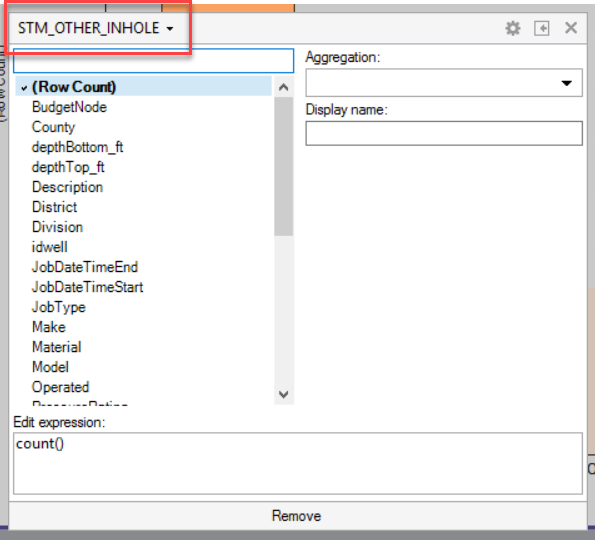The width and height of the screenshot is (595, 540).
Task: Click into the Edit expression box
Action: (x=298, y=463)
